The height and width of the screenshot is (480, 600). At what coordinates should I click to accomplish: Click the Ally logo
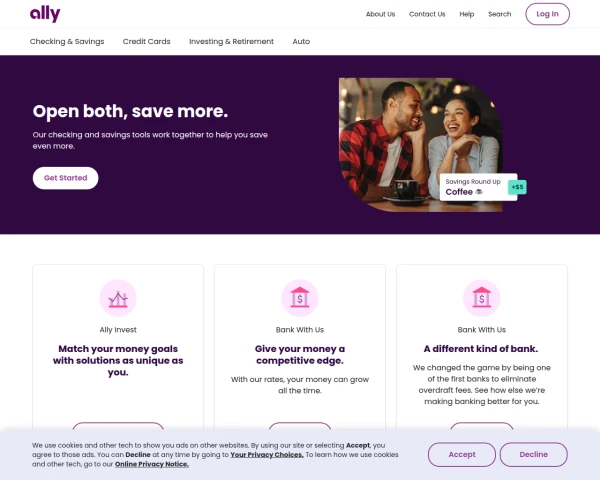(x=45, y=14)
